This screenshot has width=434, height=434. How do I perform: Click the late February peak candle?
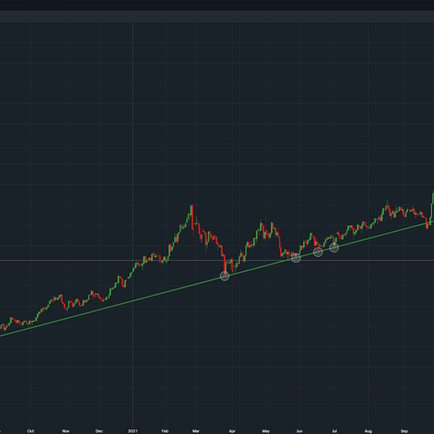click(192, 217)
